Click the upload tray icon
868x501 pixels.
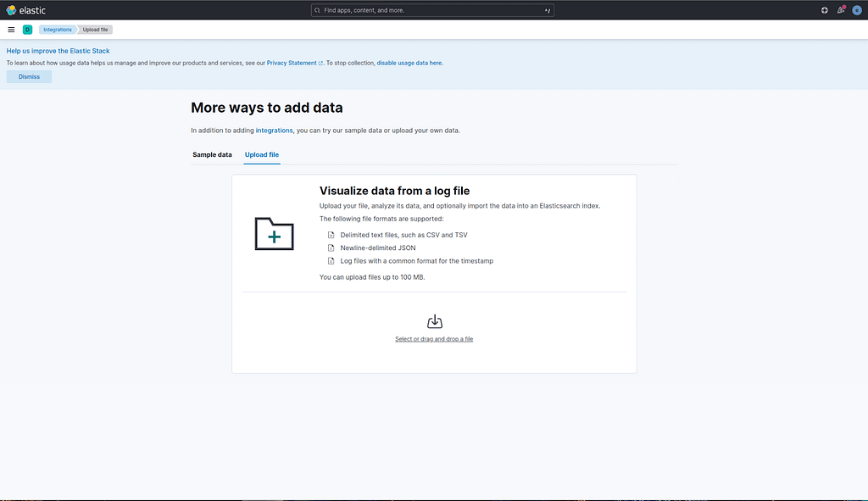435,321
